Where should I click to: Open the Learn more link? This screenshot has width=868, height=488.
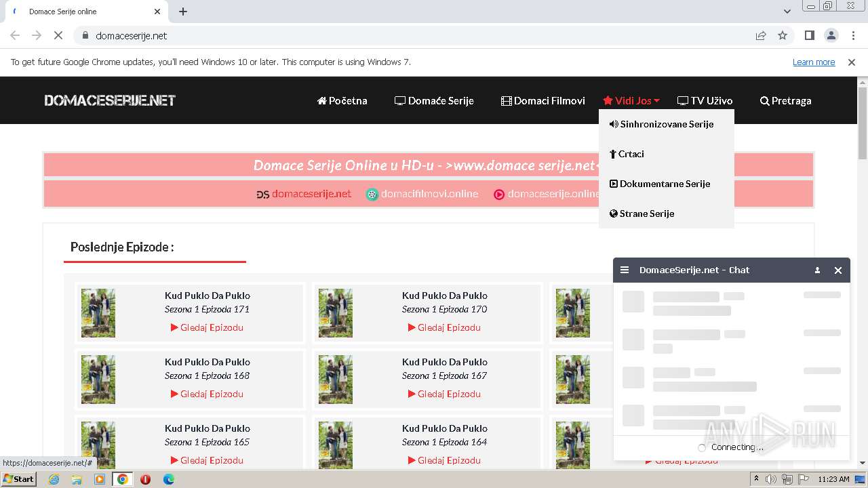(814, 62)
